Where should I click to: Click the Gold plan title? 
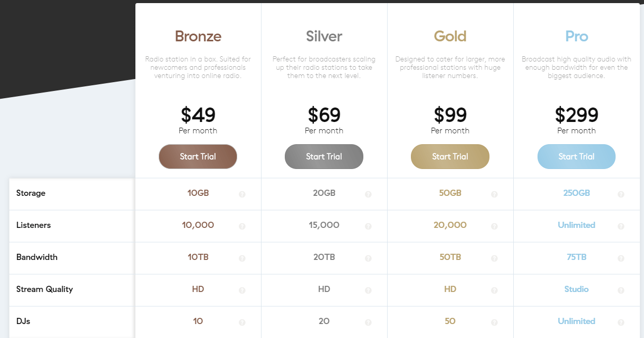(450, 36)
